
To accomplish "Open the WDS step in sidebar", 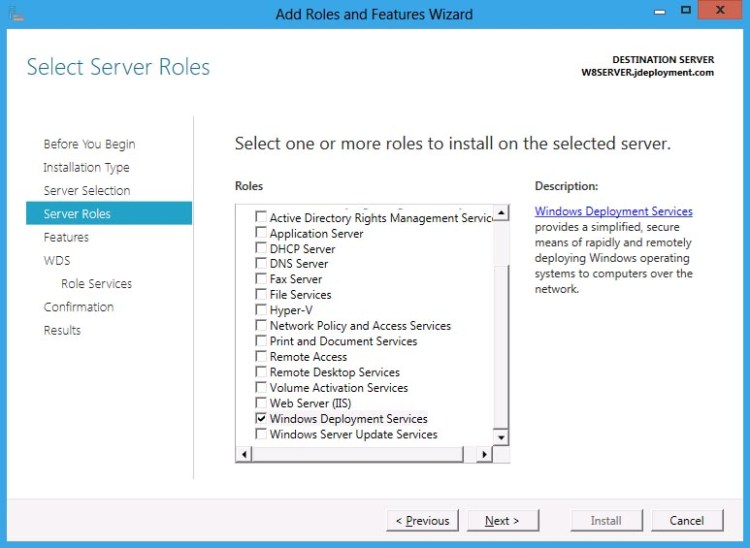I will [x=57, y=260].
